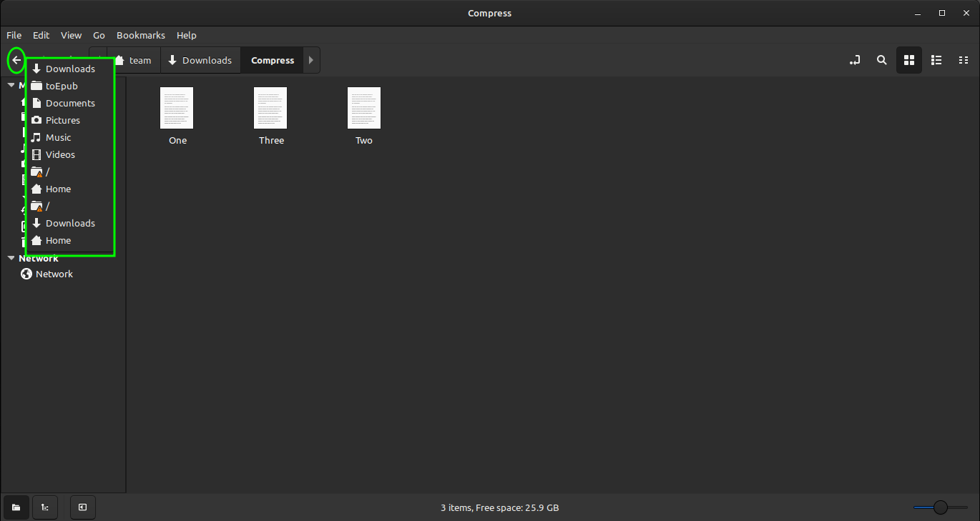Switch to compact view
The height and width of the screenshot is (521, 980).
click(964, 61)
